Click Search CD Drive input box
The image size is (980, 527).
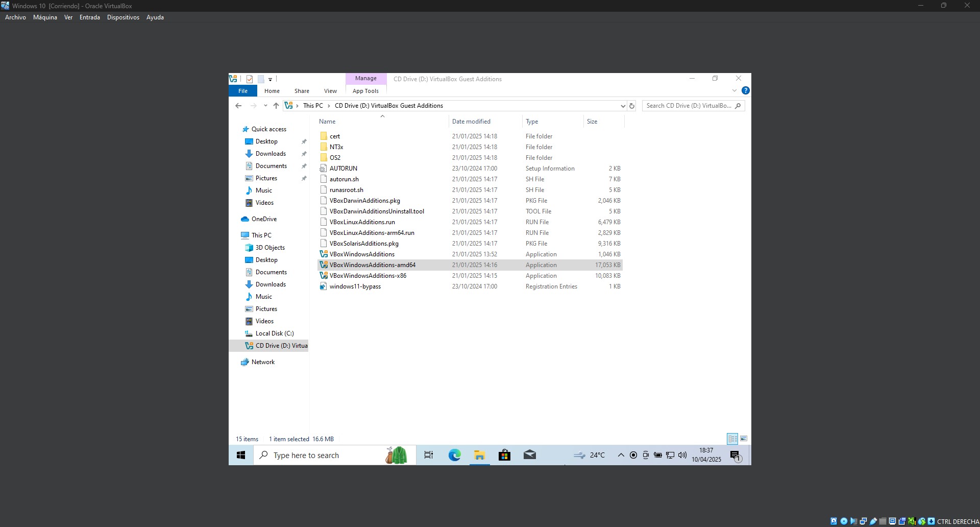693,106
